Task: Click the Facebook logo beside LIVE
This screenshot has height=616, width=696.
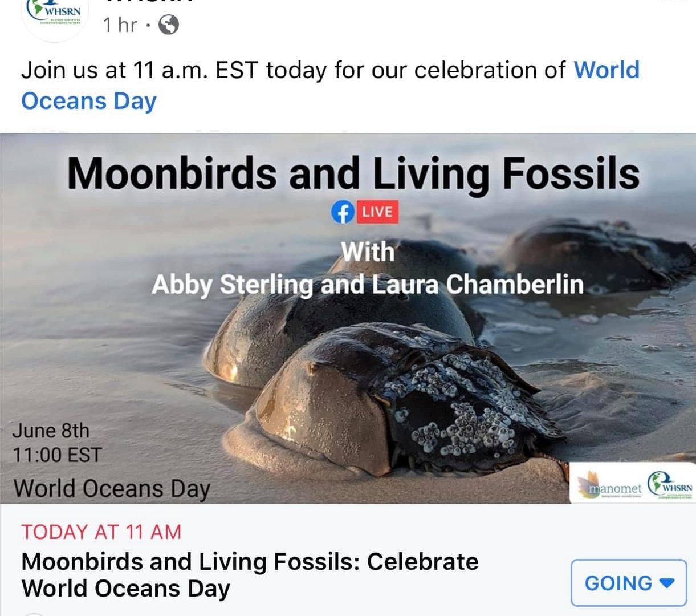Action: 342,212
